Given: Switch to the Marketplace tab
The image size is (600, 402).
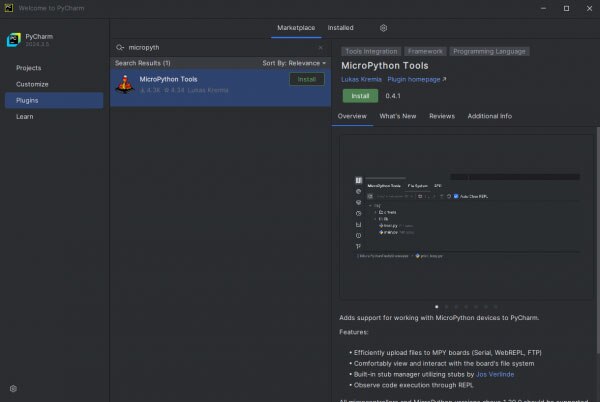Looking at the screenshot, I should 295,28.
